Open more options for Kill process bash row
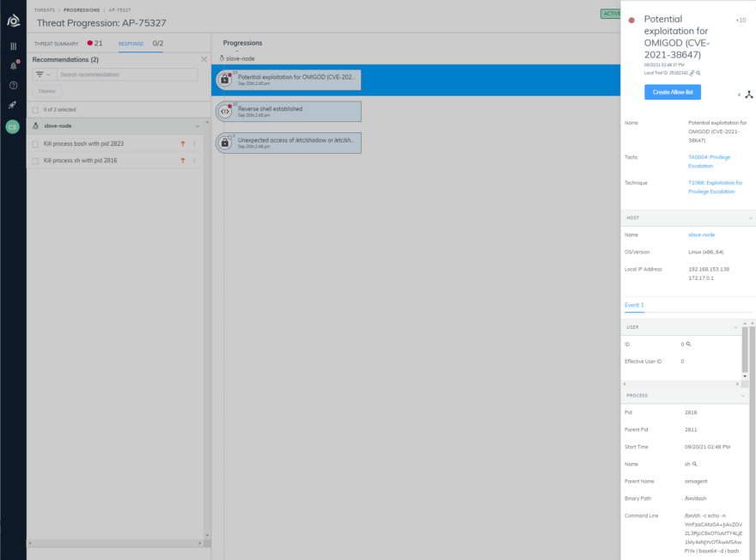This screenshot has width=756, height=560. 194,143
